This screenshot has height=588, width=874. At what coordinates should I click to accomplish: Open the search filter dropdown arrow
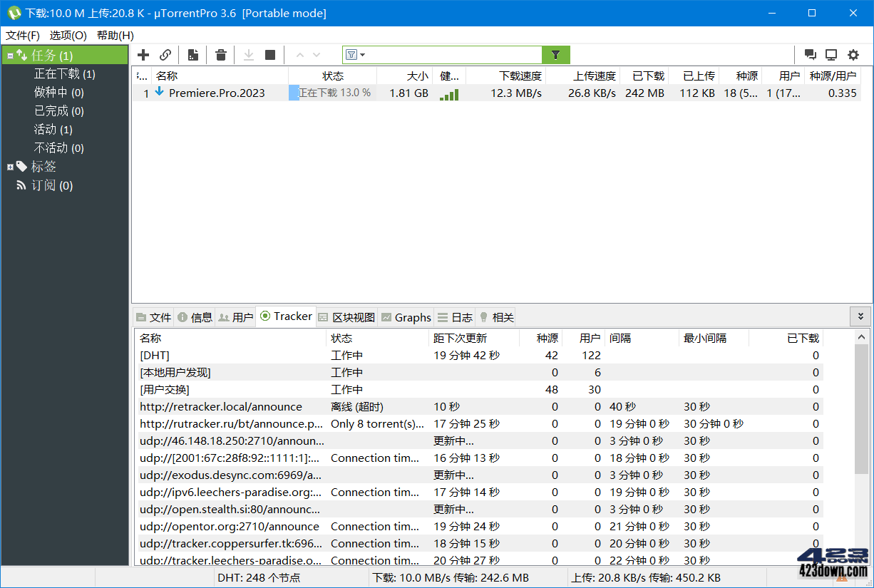tap(361, 54)
